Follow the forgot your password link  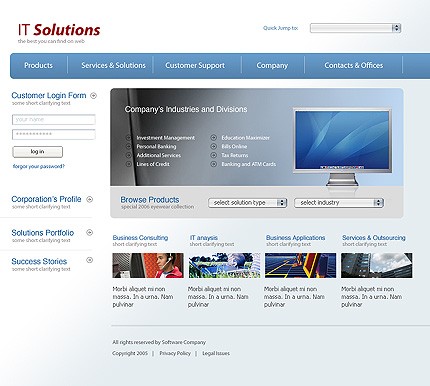click(x=39, y=166)
